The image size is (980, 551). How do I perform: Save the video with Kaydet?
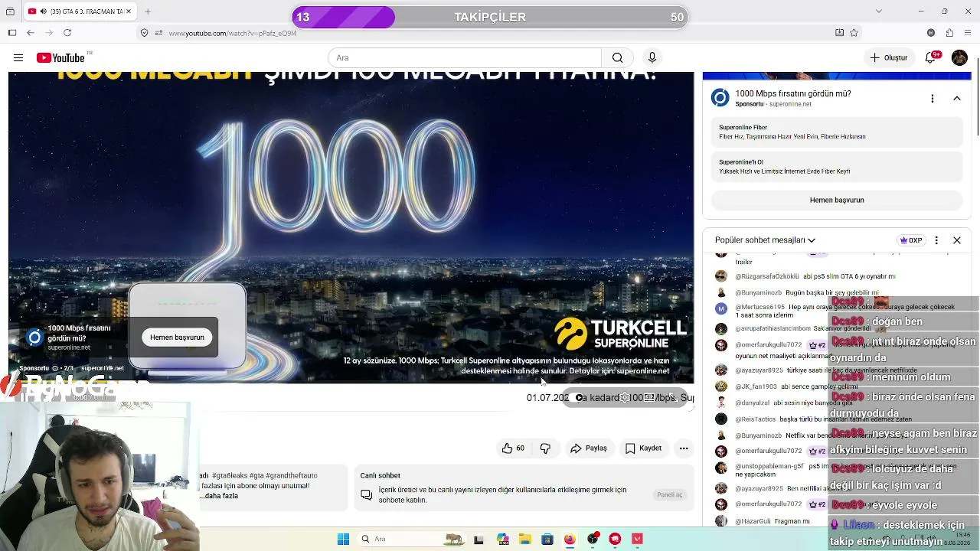click(x=643, y=448)
